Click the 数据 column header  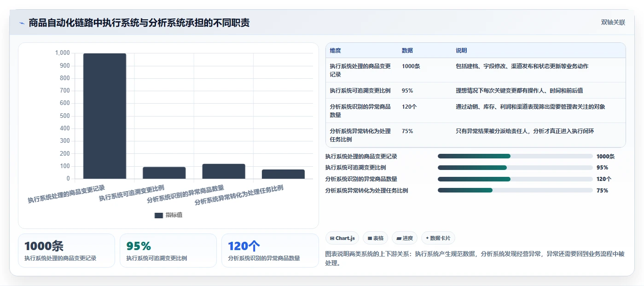(x=407, y=51)
